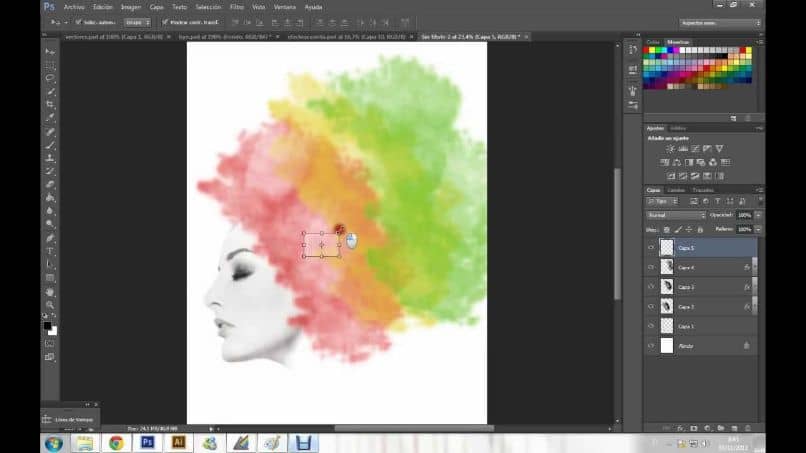
Task: Activate the Zoom magnifier tool
Action: (x=50, y=304)
